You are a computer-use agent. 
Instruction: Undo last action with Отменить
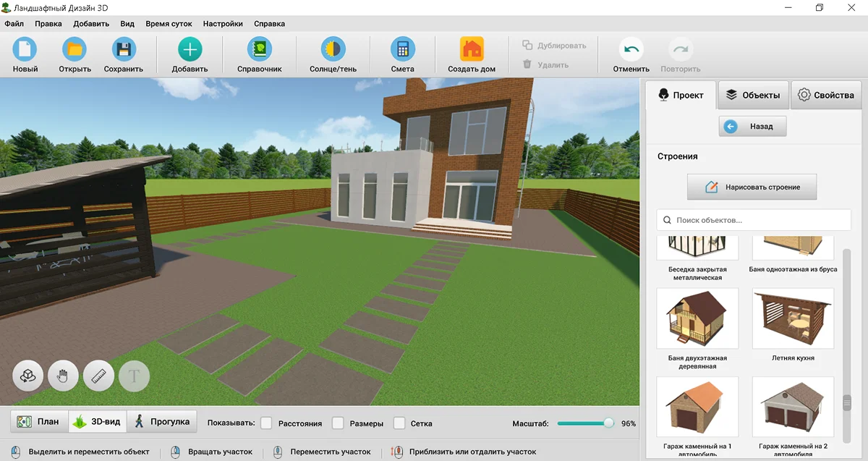click(x=631, y=50)
